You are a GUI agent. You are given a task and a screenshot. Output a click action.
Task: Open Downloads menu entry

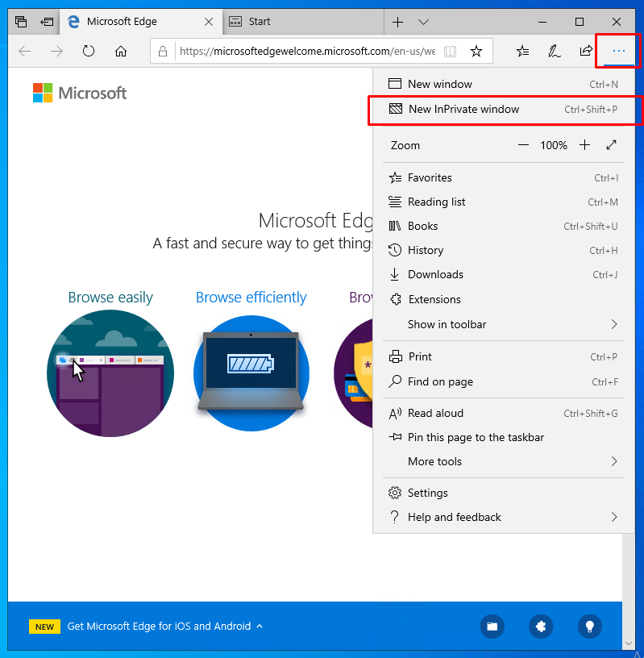tap(504, 274)
